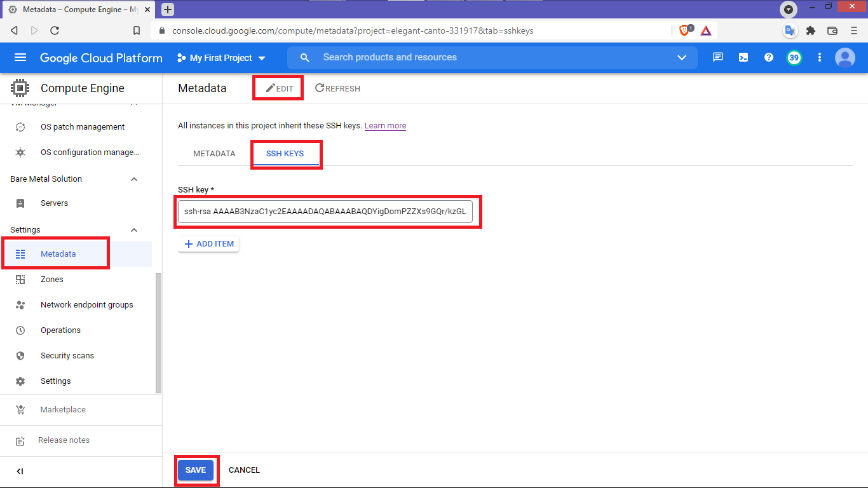Collapse the Settings section chevron
The image size is (868, 488).
pyautogui.click(x=134, y=230)
